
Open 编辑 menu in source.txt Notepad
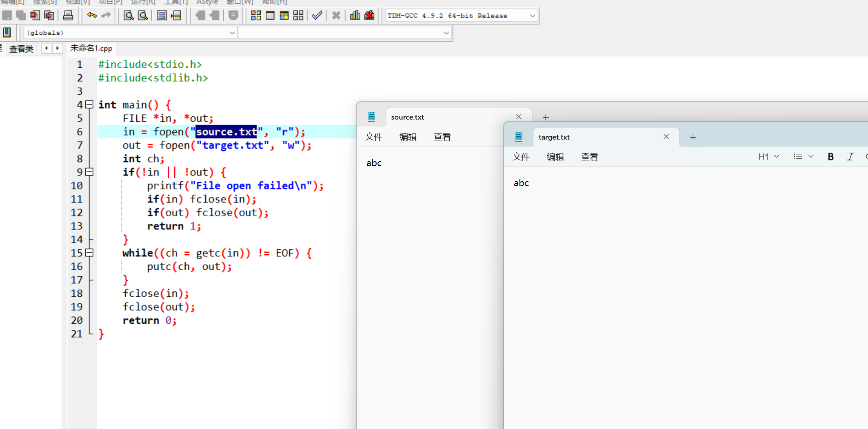click(408, 137)
